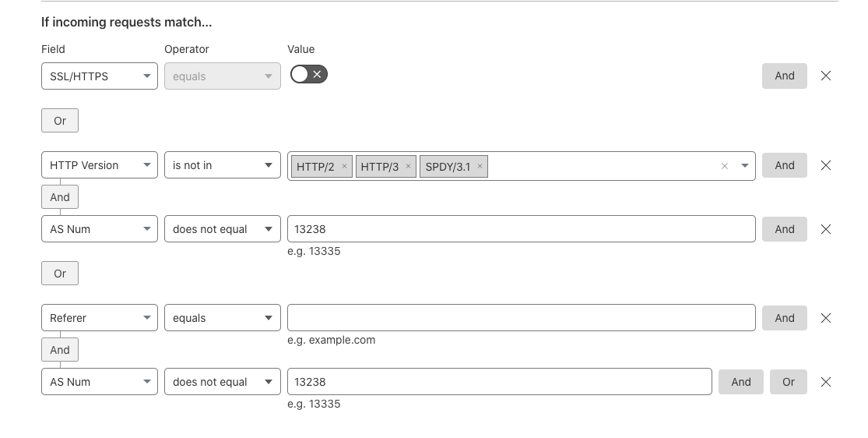Viewport: 868px width, 438px height.
Task: Remove the first AS Num rule row
Action: coord(825,229)
